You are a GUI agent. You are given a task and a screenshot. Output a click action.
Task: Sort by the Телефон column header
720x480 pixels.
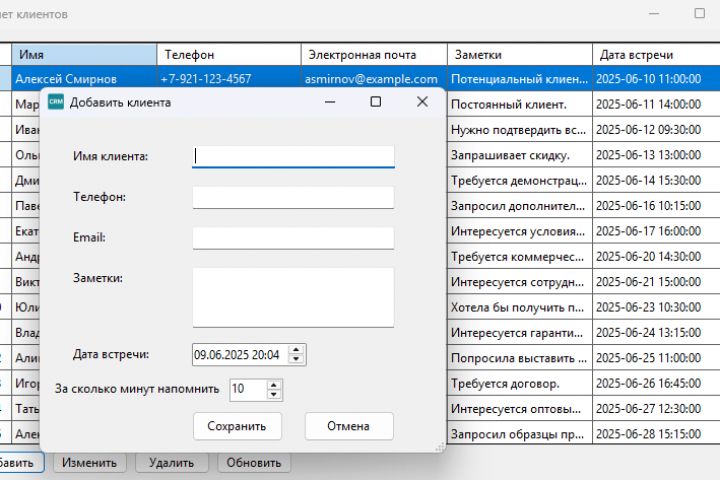point(229,55)
